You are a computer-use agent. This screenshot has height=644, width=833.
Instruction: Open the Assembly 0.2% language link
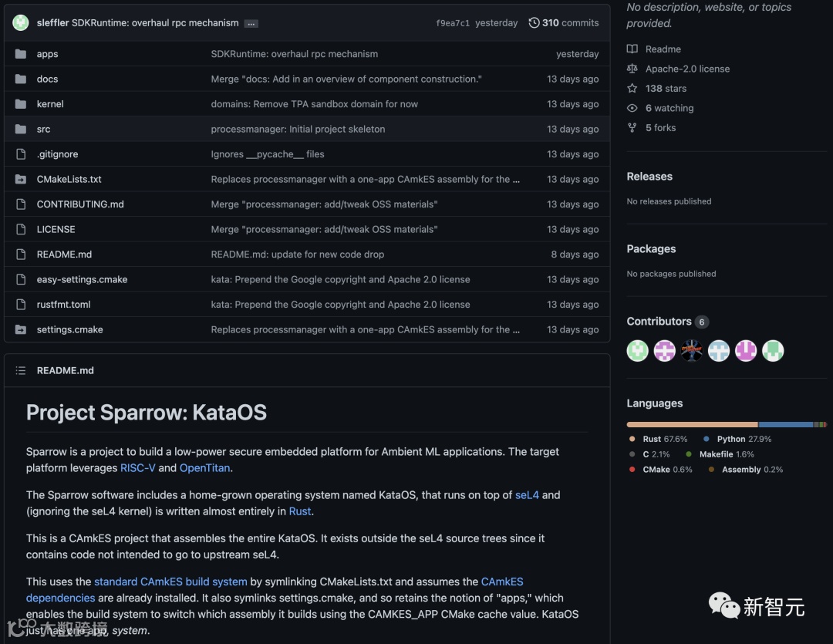[x=746, y=469]
